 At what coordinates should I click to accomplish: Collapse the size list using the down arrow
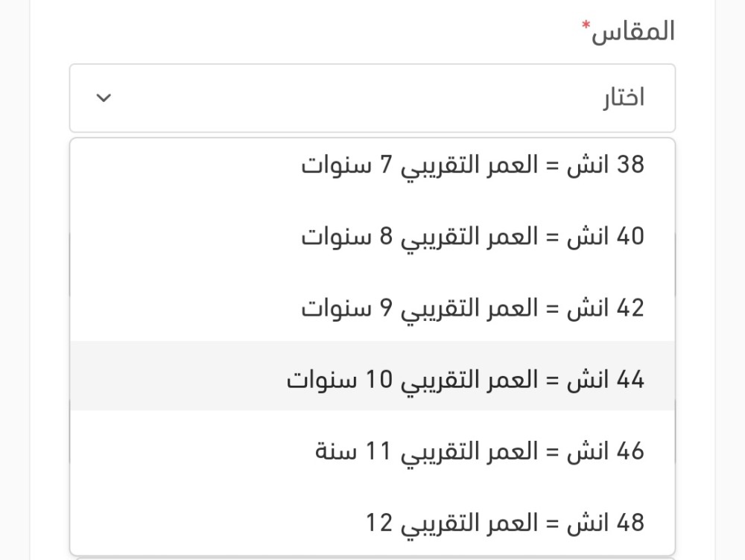(x=104, y=98)
